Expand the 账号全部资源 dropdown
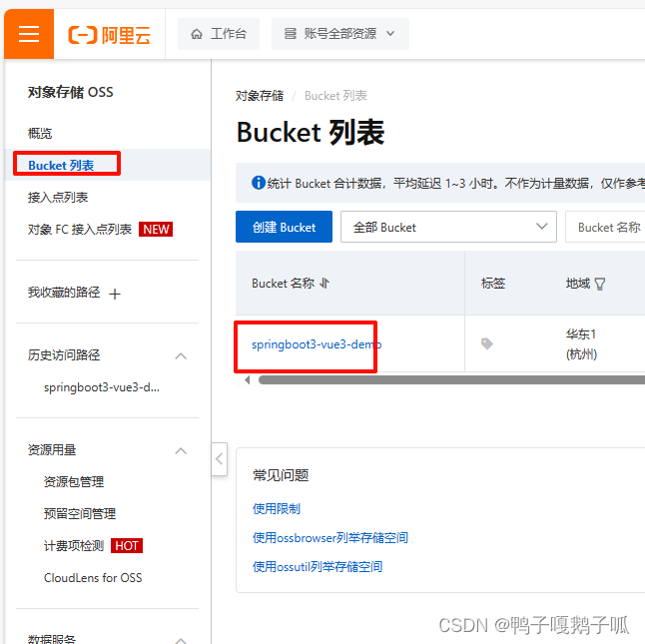Screen dimensions: 645x644 pyautogui.click(x=339, y=34)
